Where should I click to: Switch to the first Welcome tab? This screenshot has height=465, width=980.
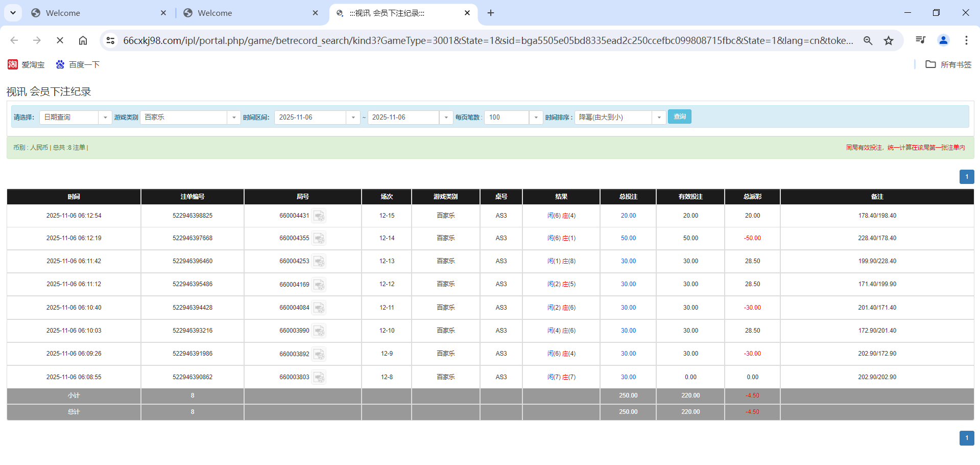point(92,13)
